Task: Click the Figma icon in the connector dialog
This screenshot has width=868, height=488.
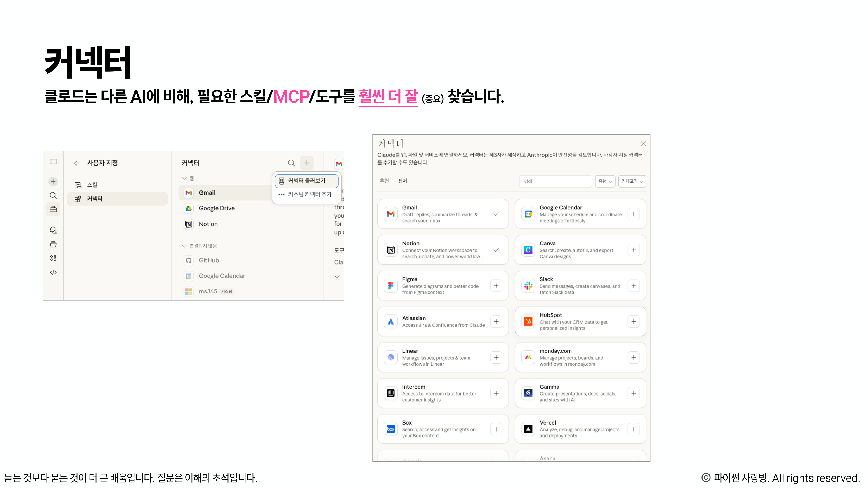Action: pos(391,286)
